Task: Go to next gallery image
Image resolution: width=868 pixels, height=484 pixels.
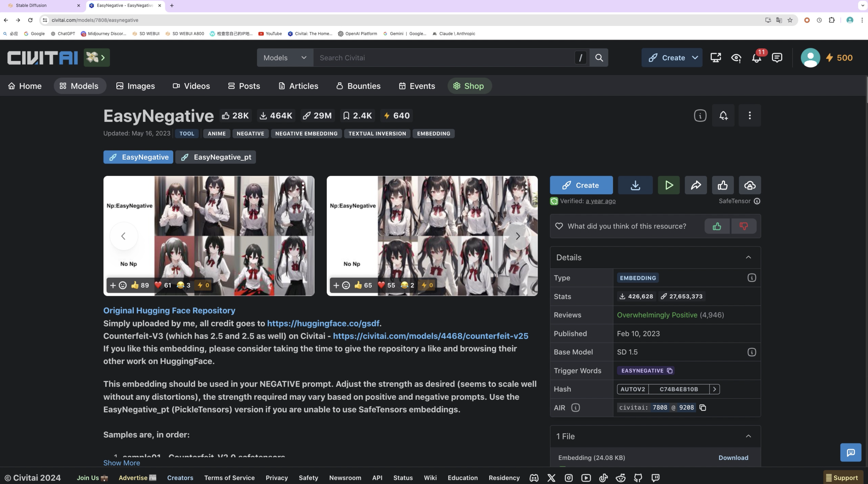Action: coord(518,236)
